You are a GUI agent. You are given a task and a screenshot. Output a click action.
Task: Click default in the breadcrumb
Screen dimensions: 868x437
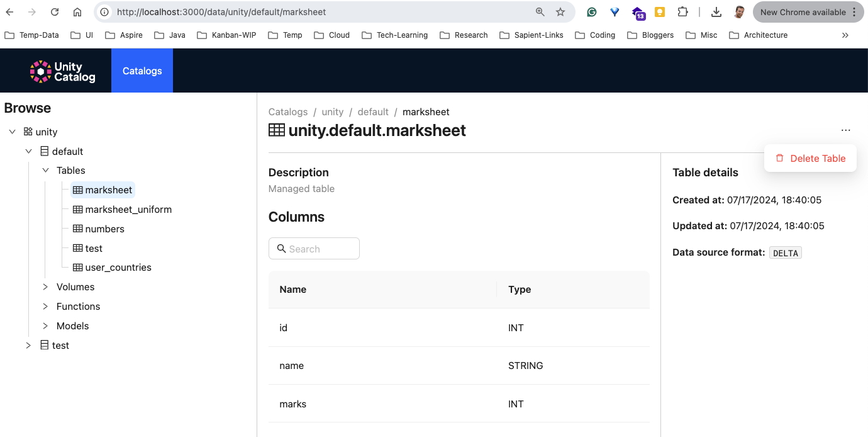tap(373, 111)
